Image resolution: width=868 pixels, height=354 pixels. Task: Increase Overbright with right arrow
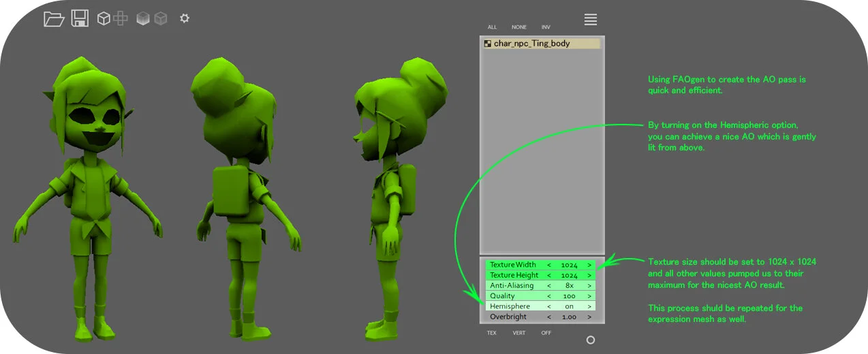pyautogui.click(x=589, y=317)
